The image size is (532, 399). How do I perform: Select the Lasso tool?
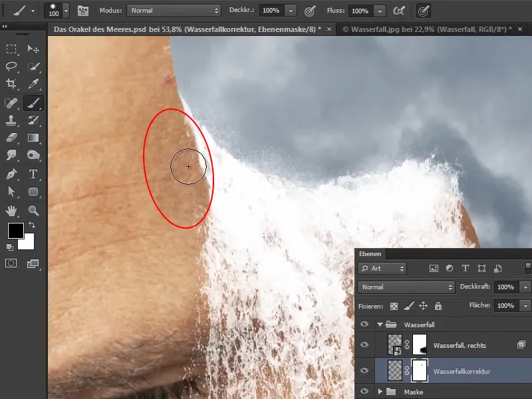(11, 66)
